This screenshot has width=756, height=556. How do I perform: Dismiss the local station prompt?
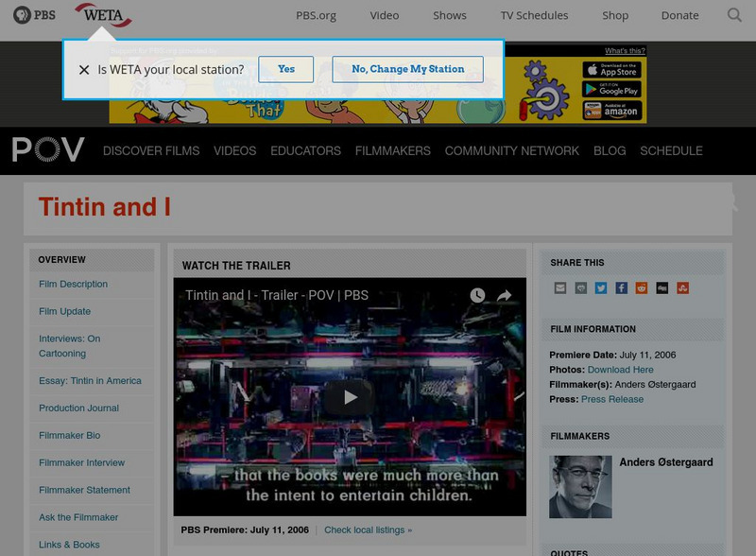[x=83, y=69]
